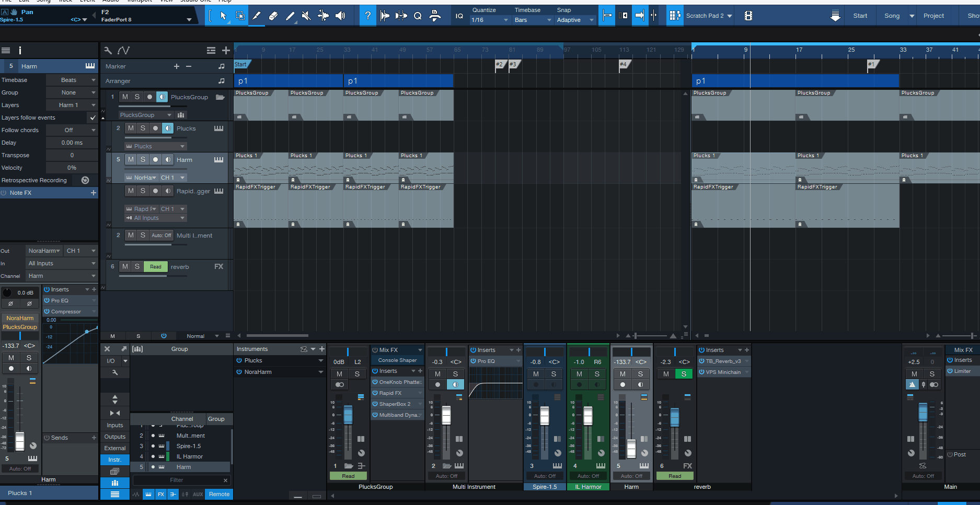Open Scratch Pad grid icon
Viewport: 980px width, 505px height.
675,16
